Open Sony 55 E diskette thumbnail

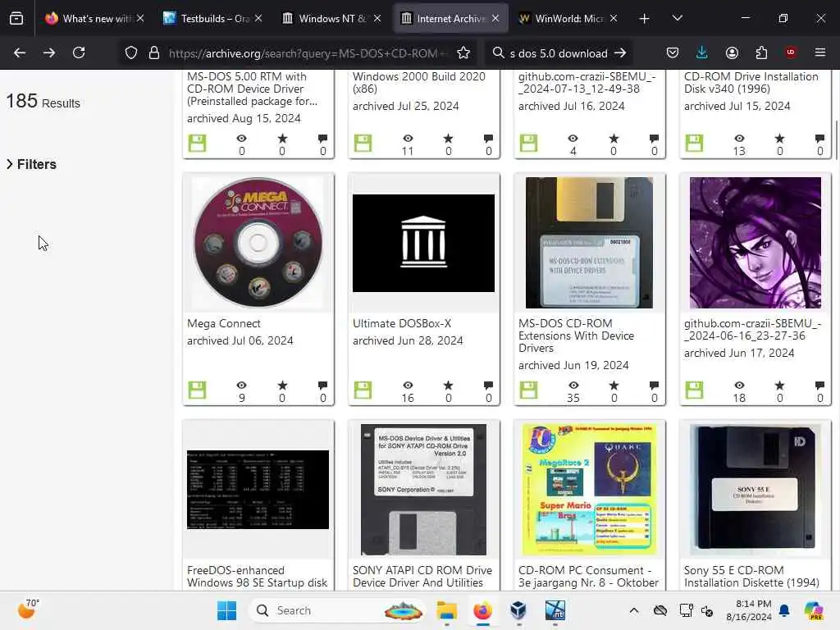(x=755, y=490)
